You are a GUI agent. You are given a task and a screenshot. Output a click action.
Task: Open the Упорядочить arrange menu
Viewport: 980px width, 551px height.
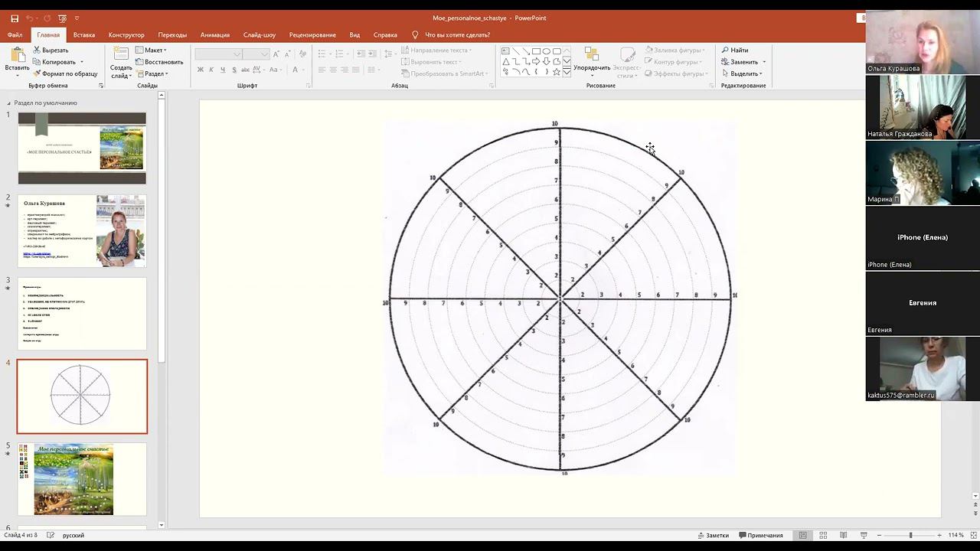coord(592,60)
